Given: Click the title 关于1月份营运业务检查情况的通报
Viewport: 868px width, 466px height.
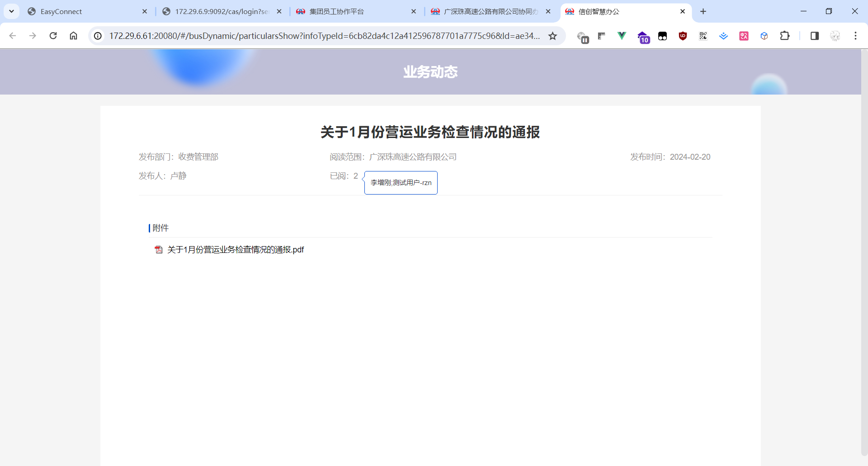Looking at the screenshot, I should coord(430,132).
